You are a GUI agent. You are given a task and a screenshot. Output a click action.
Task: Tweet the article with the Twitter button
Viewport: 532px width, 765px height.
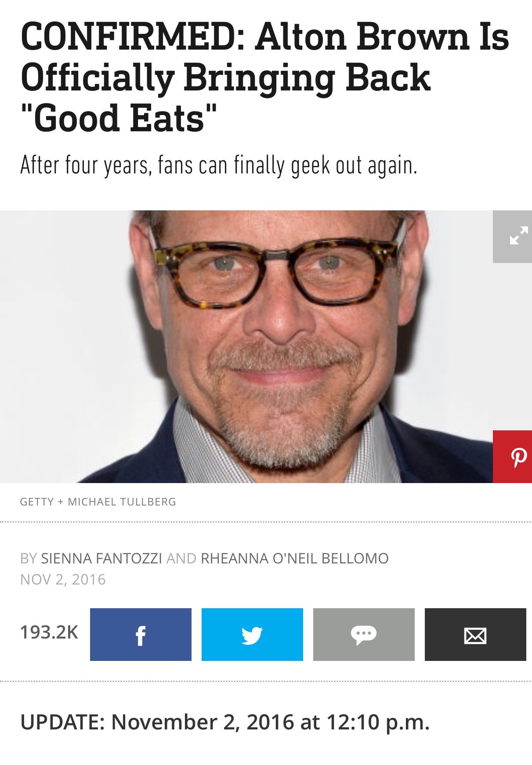[252, 635]
